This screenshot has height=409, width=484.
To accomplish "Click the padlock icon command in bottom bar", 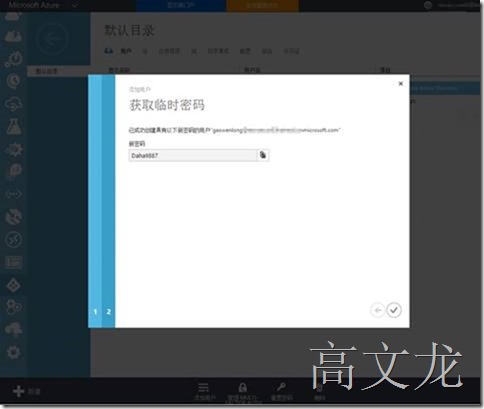I will coord(243,392).
